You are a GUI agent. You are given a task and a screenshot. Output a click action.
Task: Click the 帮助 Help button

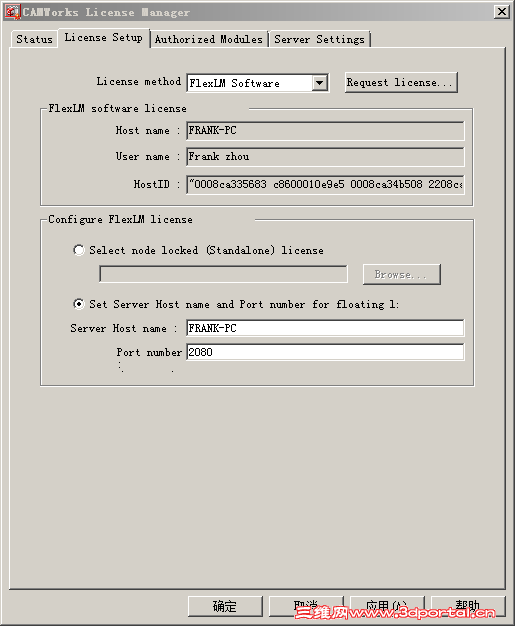click(x=468, y=606)
